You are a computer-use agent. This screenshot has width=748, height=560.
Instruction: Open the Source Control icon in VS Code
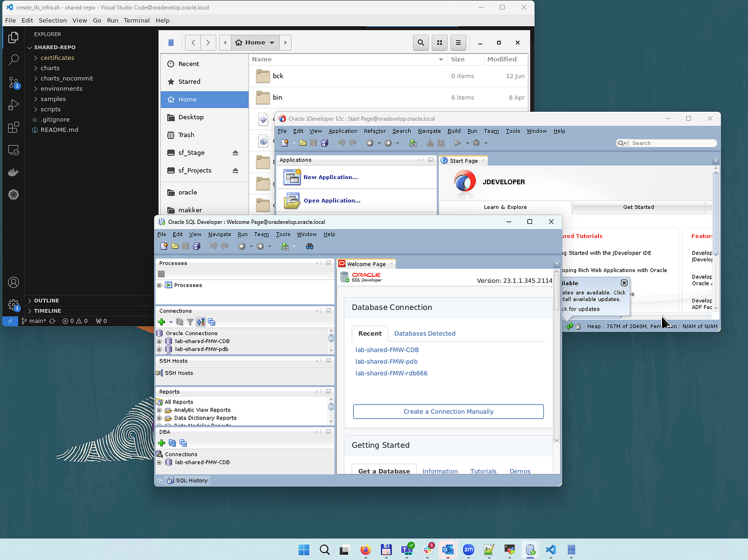[x=14, y=82]
